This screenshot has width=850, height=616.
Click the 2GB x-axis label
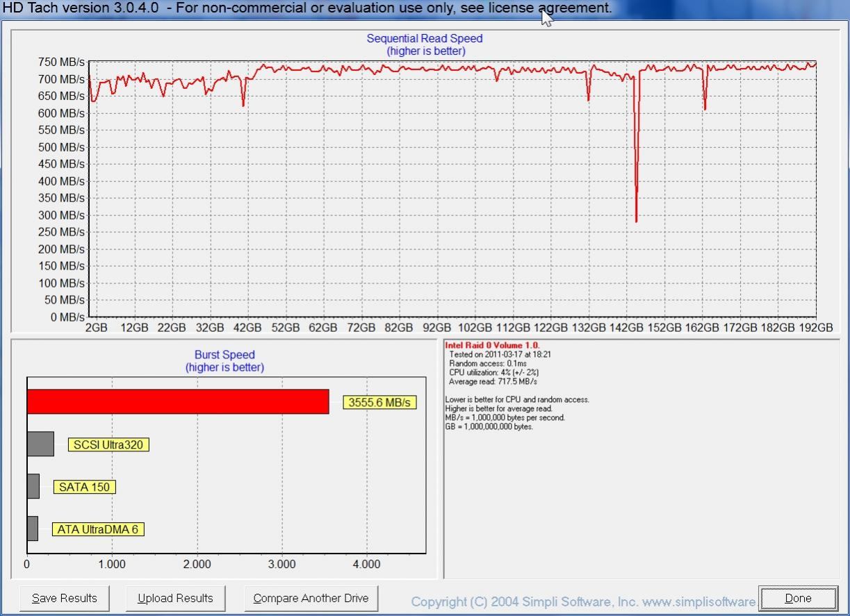pyautogui.click(x=96, y=327)
